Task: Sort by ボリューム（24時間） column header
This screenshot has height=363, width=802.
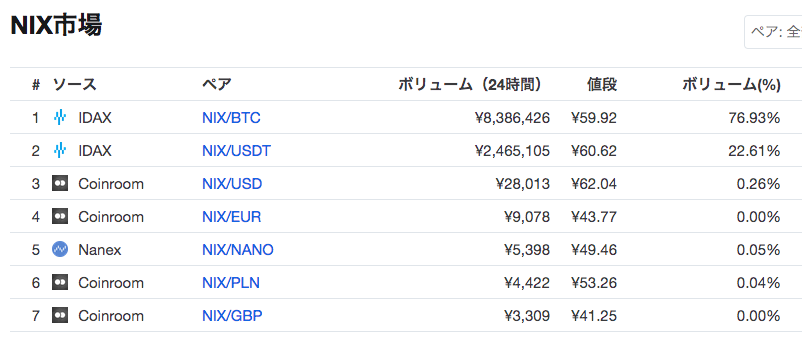Action: (x=470, y=84)
